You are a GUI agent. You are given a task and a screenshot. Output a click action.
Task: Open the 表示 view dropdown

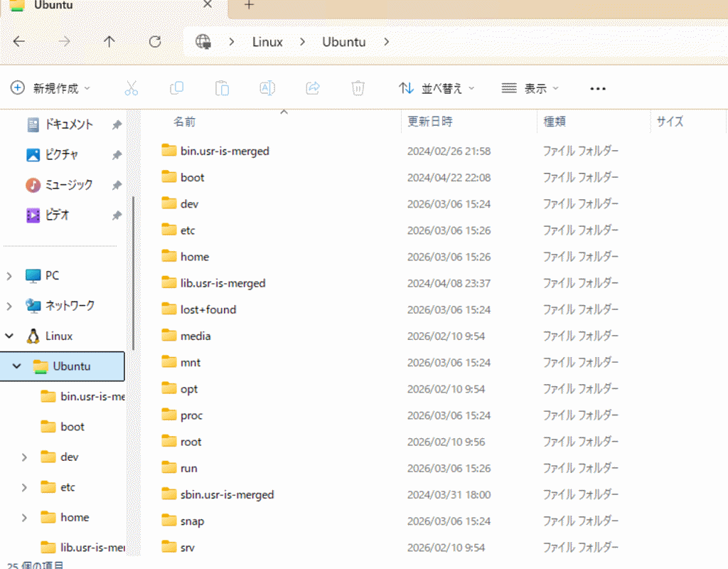530,88
